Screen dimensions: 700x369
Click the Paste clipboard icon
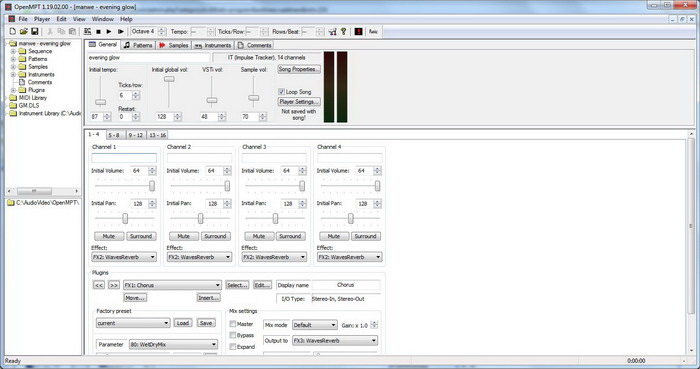(x=72, y=31)
